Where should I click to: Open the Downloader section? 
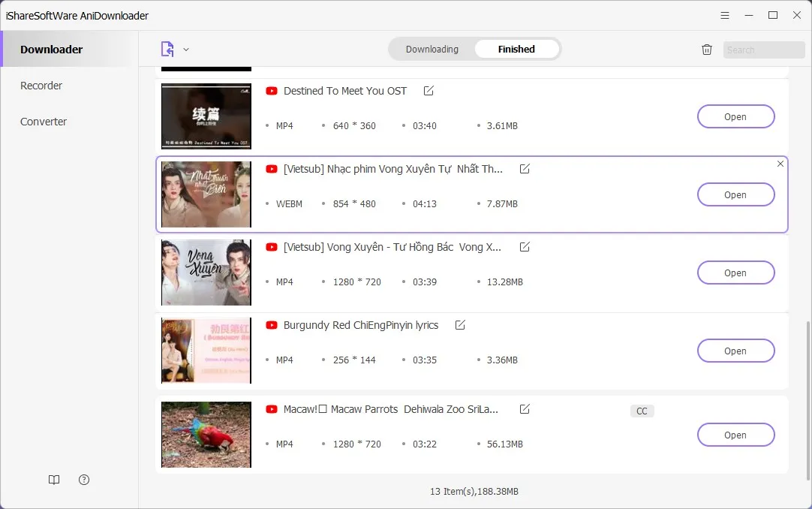pyautogui.click(x=69, y=50)
